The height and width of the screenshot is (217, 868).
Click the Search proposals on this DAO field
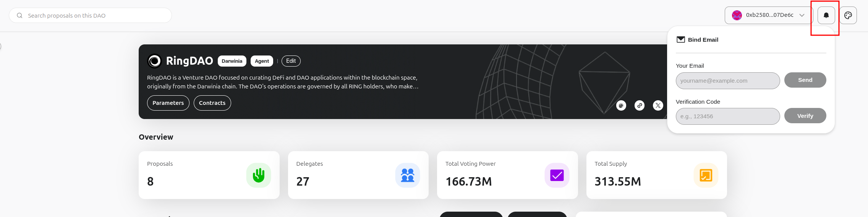96,16
